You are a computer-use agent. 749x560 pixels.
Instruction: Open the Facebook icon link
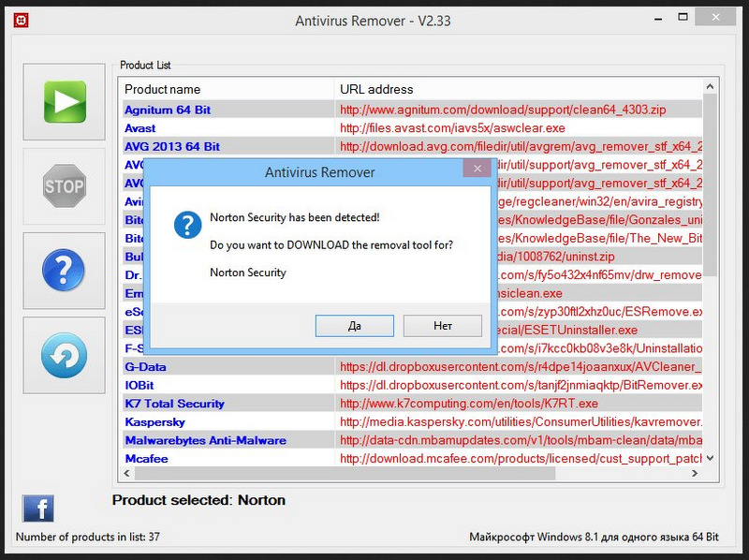tap(38, 508)
